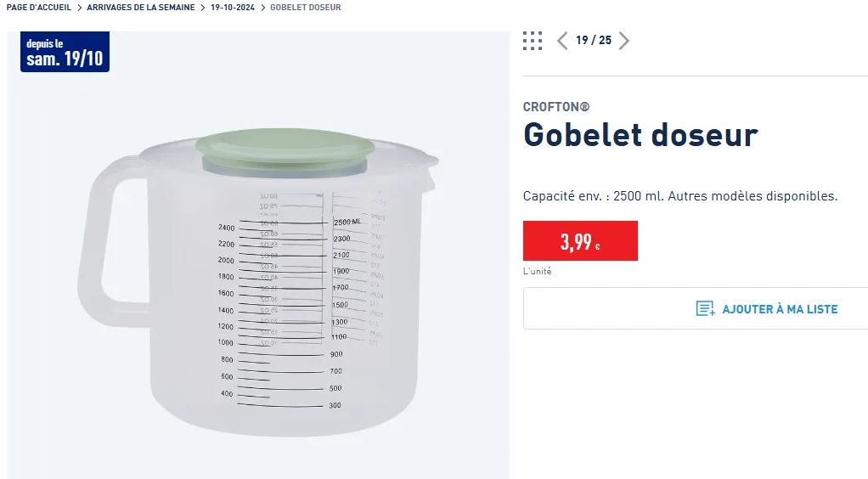Click the red 3,99 € price tag
The image size is (868, 479).
(580, 241)
